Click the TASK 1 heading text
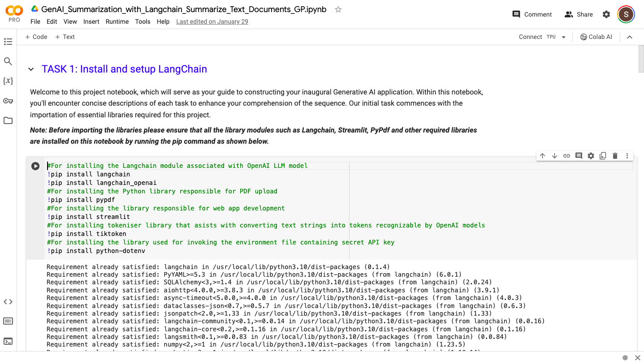 click(124, 69)
